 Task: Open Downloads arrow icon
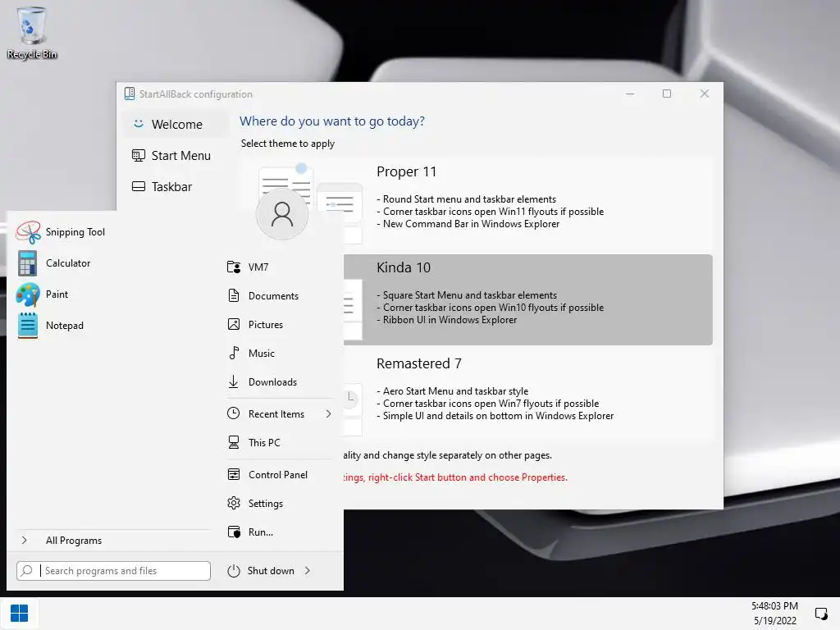(x=234, y=382)
